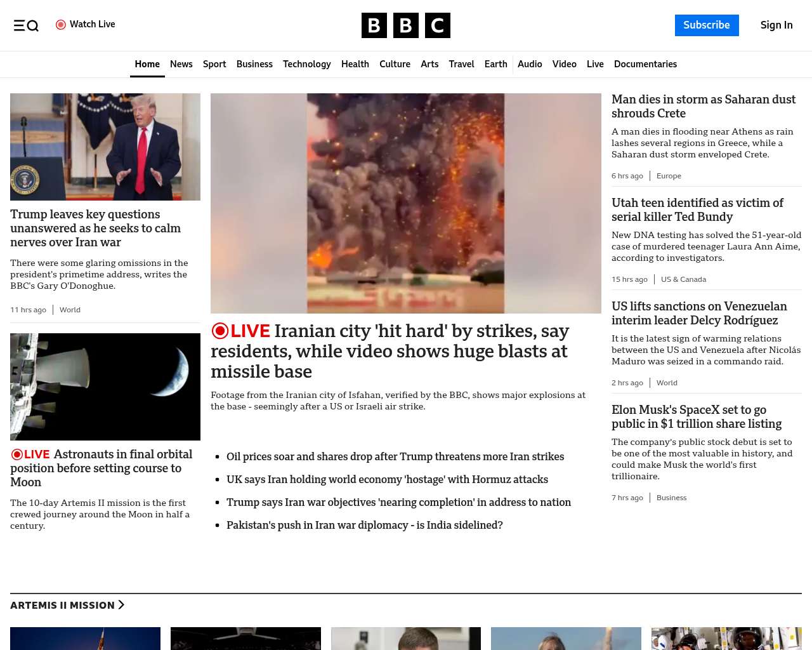
Task: Open Elon Musk's SpaceX share listing story
Action: tap(696, 416)
